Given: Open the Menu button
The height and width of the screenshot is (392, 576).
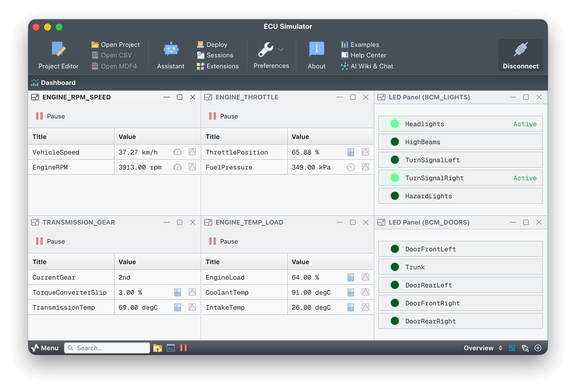Looking at the screenshot, I should (x=45, y=348).
